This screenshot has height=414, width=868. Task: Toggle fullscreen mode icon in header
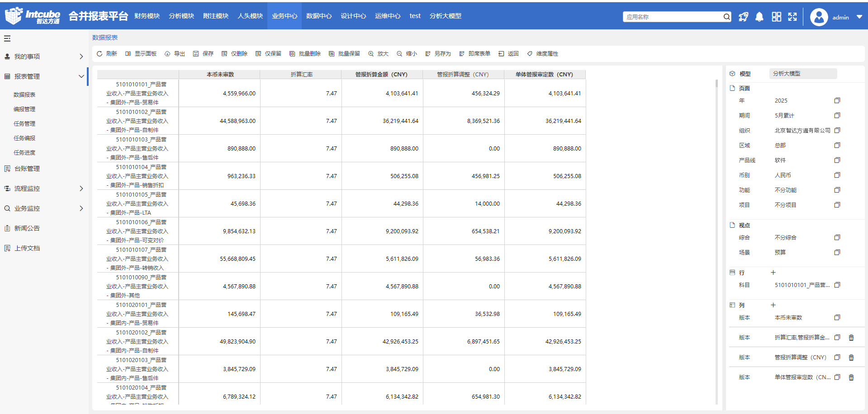[792, 17]
